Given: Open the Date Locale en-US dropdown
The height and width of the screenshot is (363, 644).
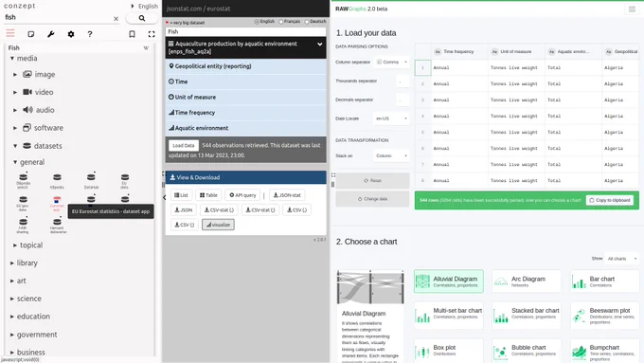Looking at the screenshot, I should [x=391, y=118].
